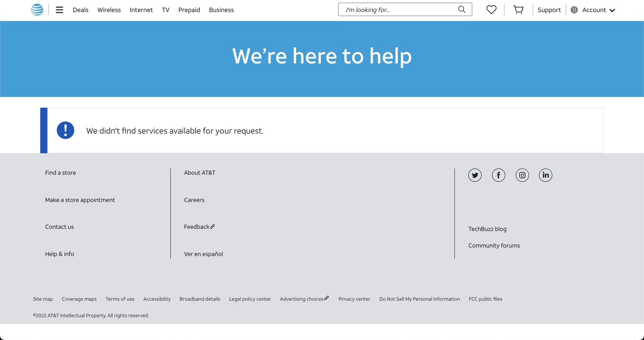Click the blue exclamation alert icon
This screenshot has width=644, height=340.
(65, 130)
